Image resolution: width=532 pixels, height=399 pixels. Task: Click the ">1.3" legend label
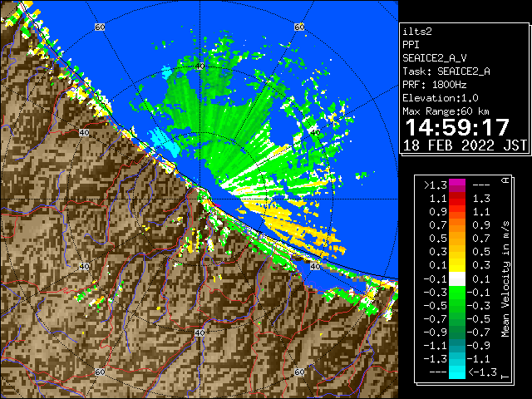(x=436, y=185)
